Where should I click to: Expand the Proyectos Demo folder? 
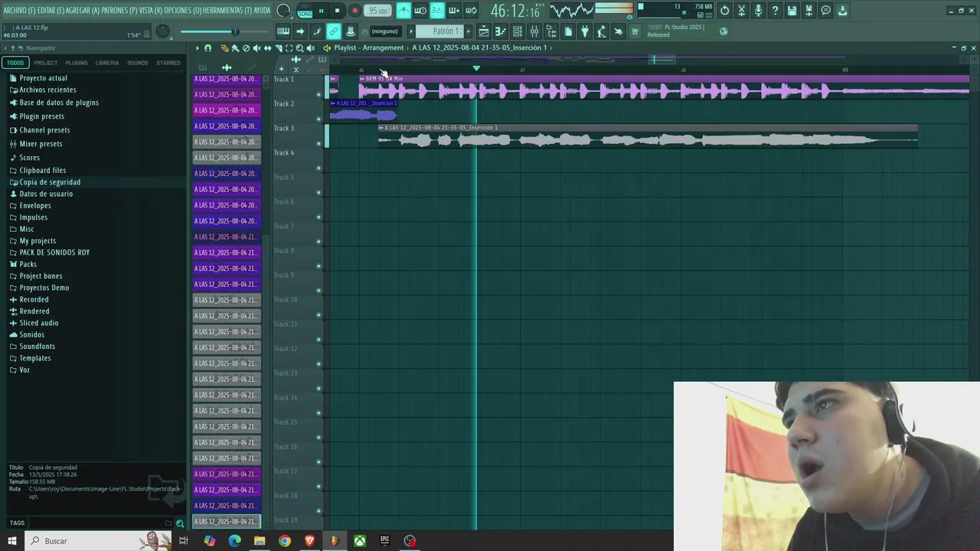point(44,288)
